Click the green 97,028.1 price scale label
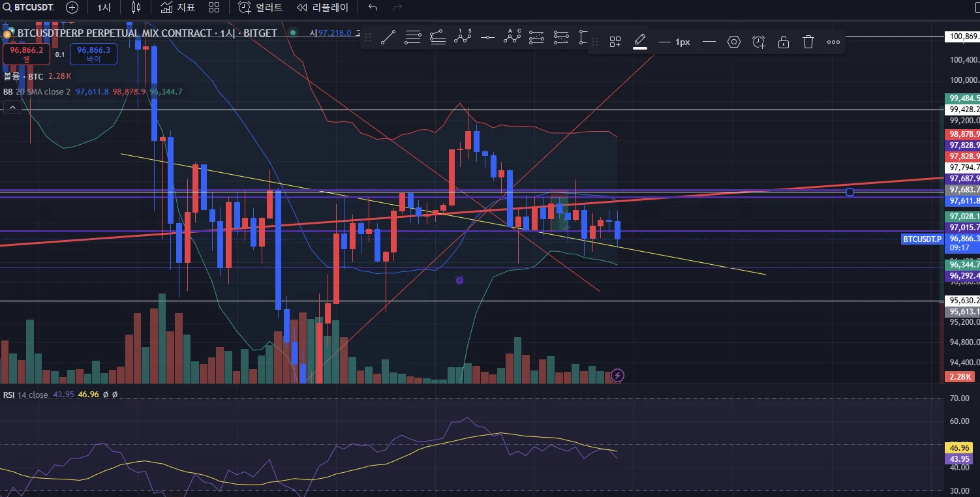This screenshot has width=980, height=497. tap(963, 216)
